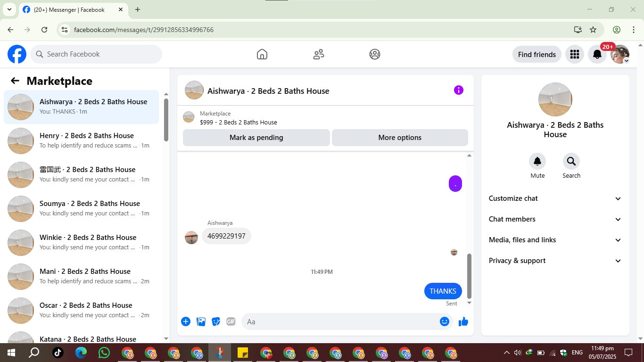644x362 pixels.
Task: Click the Messenger Facebook browser tab
Action: [x=74, y=9]
